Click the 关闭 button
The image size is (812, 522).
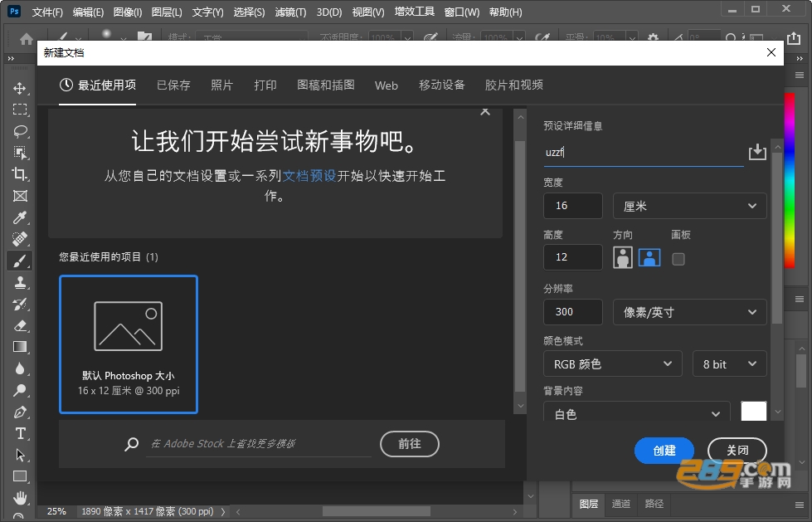[x=737, y=451]
